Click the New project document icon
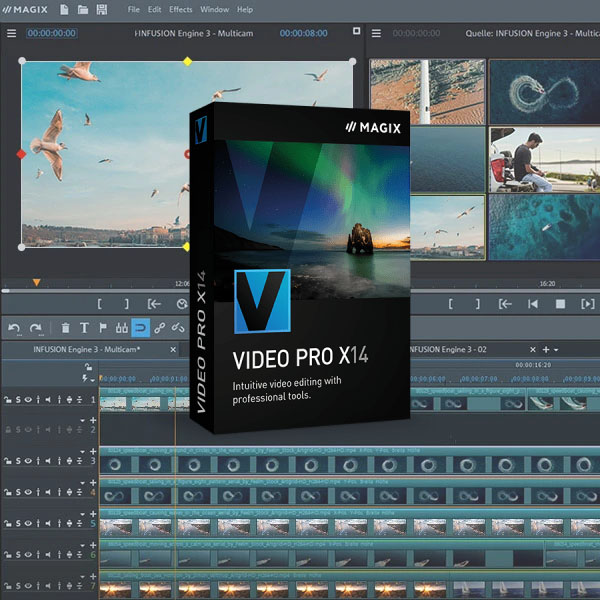Screen dimensions: 600x600 pyautogui.click(x=64, y=10)
